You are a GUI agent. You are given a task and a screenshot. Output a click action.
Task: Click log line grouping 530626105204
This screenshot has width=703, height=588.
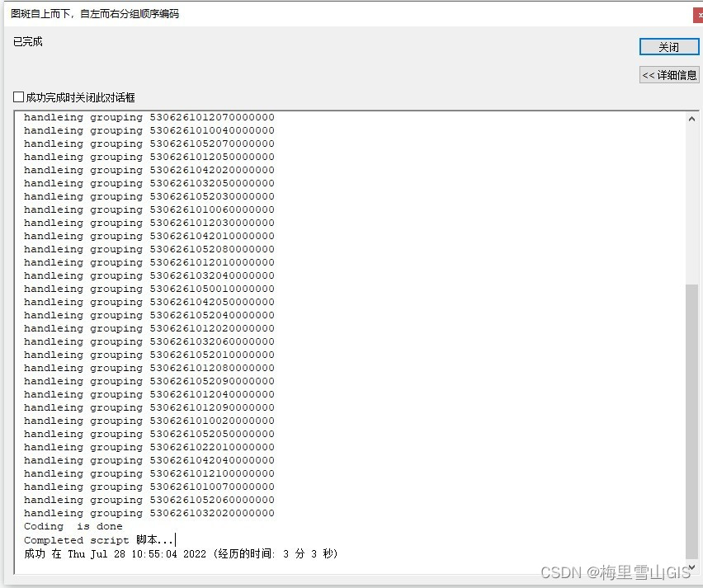pyautogui.click(x=149, y=315)
